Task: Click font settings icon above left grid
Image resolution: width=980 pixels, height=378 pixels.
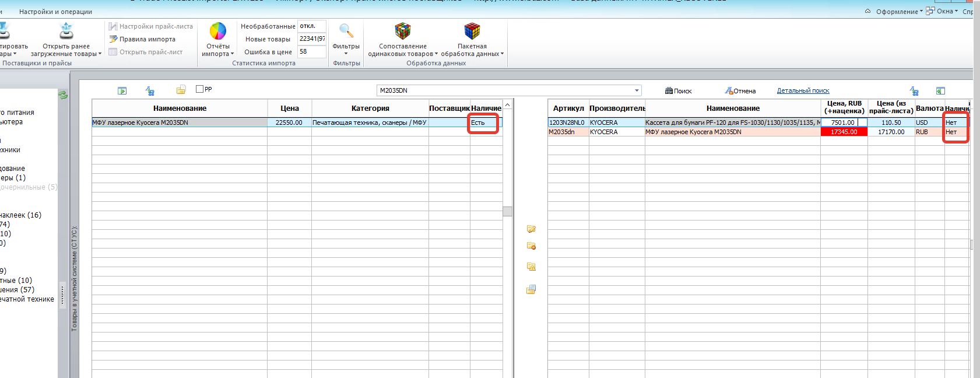Action: (150, 90)
